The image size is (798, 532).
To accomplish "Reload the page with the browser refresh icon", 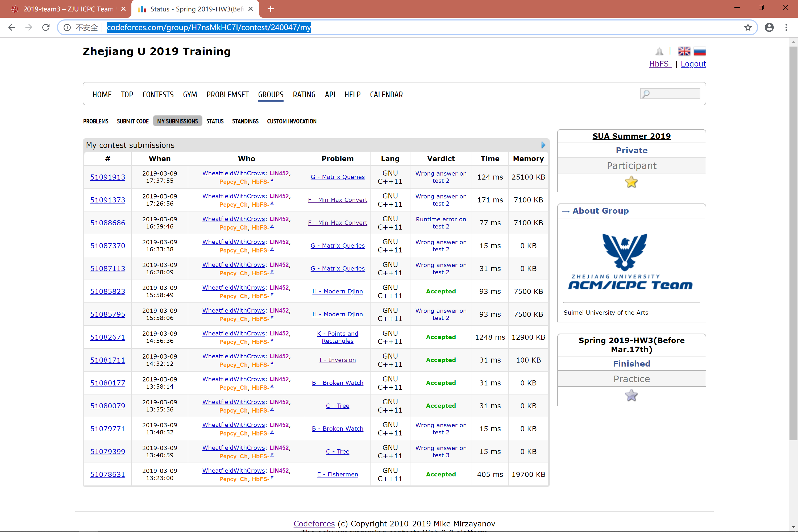I will [x=46, y=27].
